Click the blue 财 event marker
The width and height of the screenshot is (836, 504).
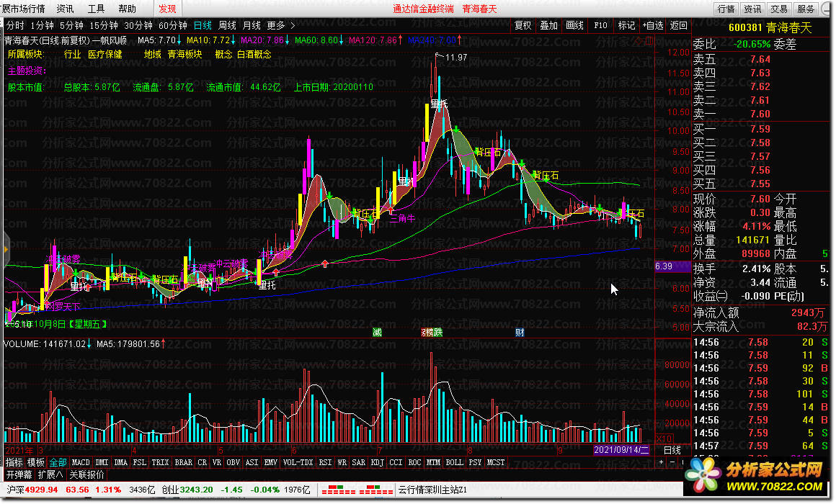click(x=520, y=333)
